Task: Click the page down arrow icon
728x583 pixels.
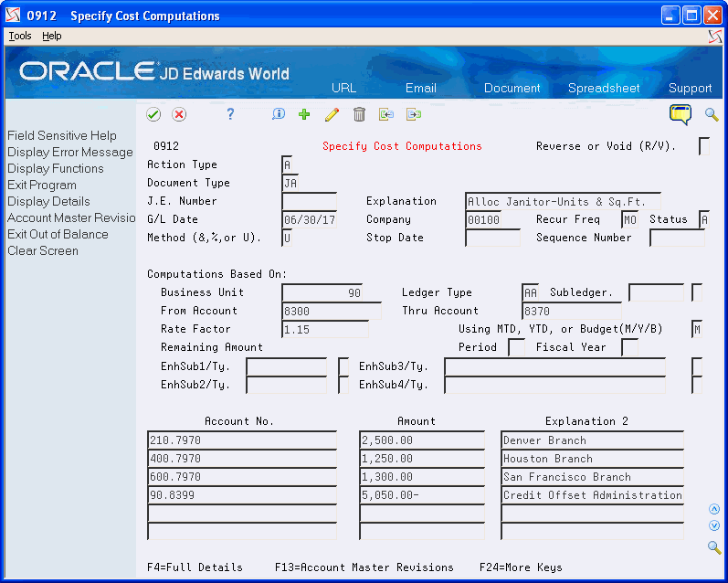Action: [714, 525]
